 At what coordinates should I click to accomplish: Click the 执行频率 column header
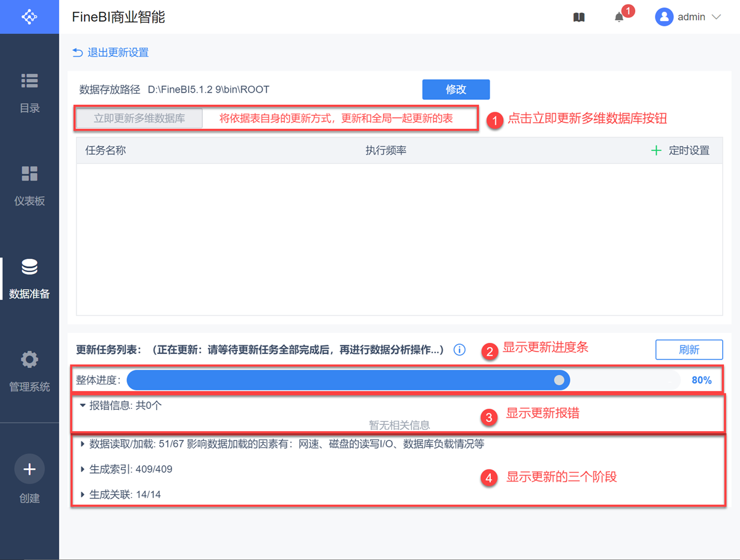pos(386,150)
